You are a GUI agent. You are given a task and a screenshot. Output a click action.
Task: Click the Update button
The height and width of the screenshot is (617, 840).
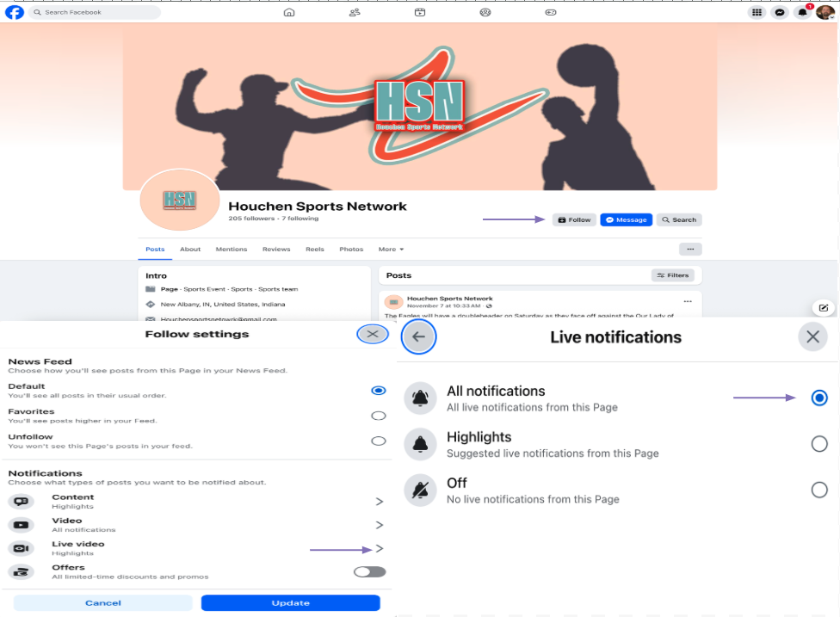click(290, 602)
